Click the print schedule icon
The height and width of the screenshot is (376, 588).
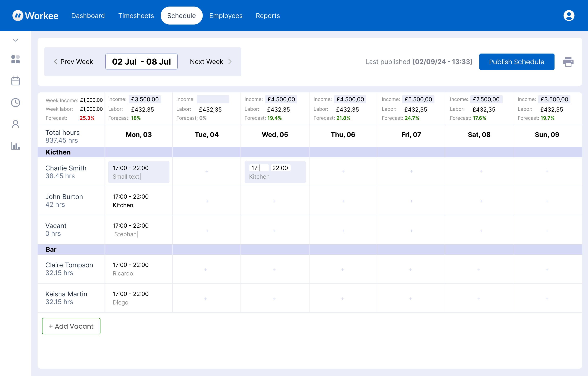click(568, 62)
